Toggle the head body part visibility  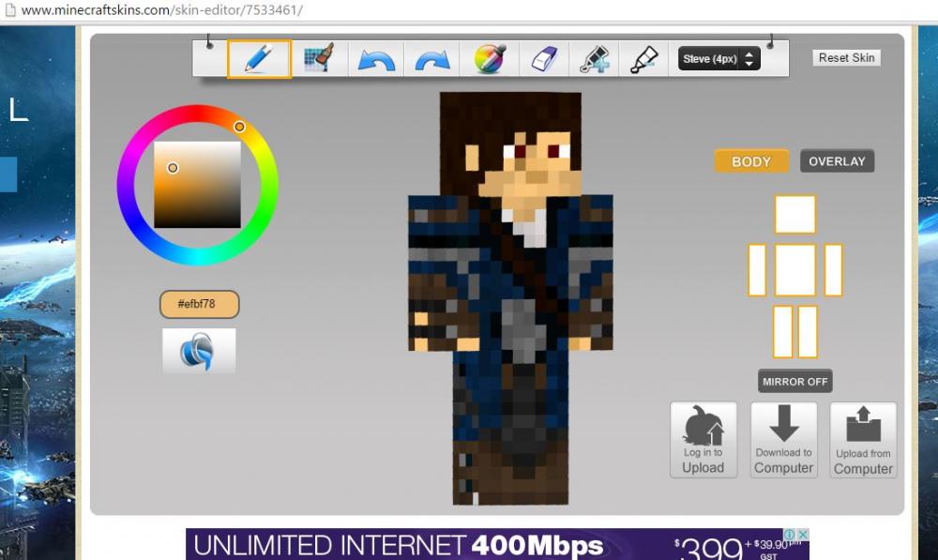click(x=795, y=214)
